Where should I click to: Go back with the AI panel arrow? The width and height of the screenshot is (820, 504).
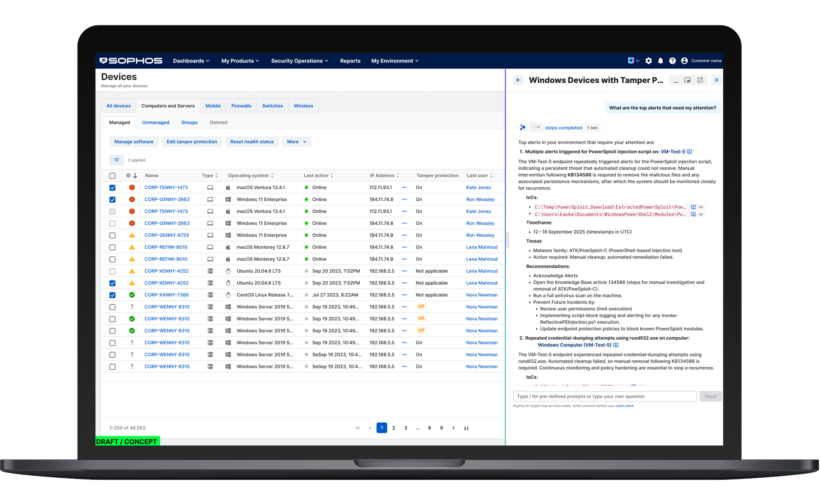(518, 80)
